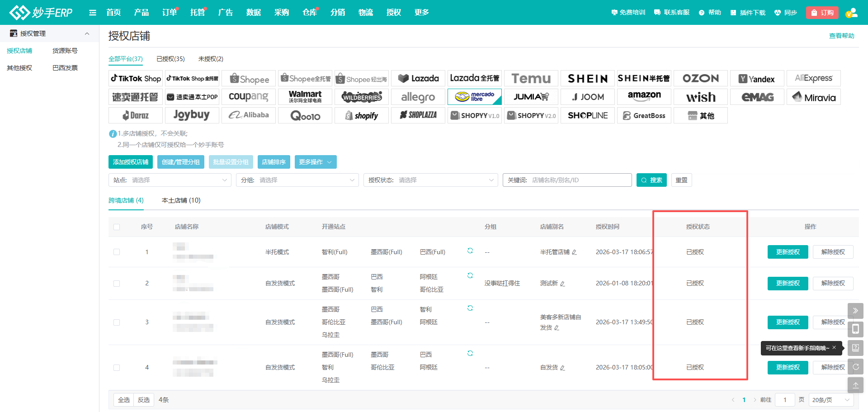
Task: Click the hamburger menu collapse icon
Action: [x=93, y=13]
